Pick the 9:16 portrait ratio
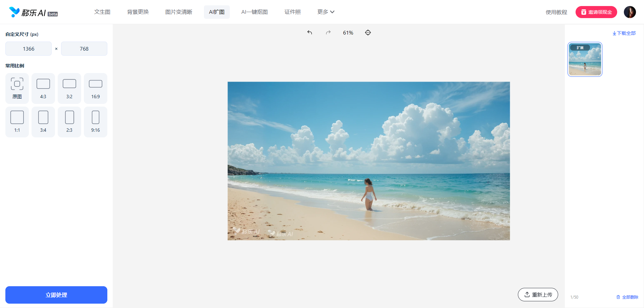The height and width of the screenshot is (308, 644). pos(96,122)
